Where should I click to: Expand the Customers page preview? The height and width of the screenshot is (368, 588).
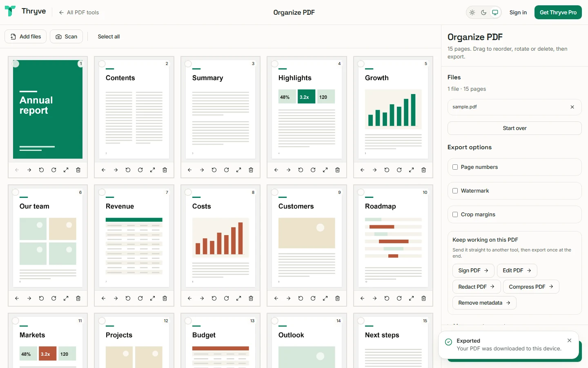coord(325,298)
